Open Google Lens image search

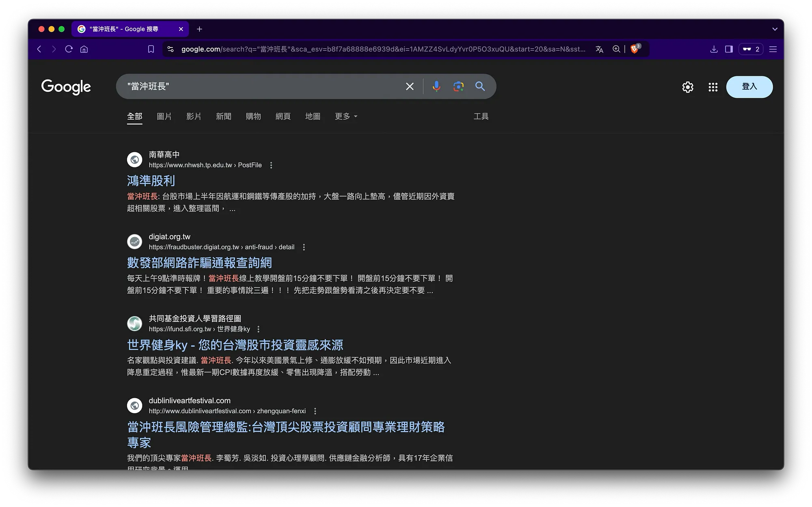tap(458, 86)
